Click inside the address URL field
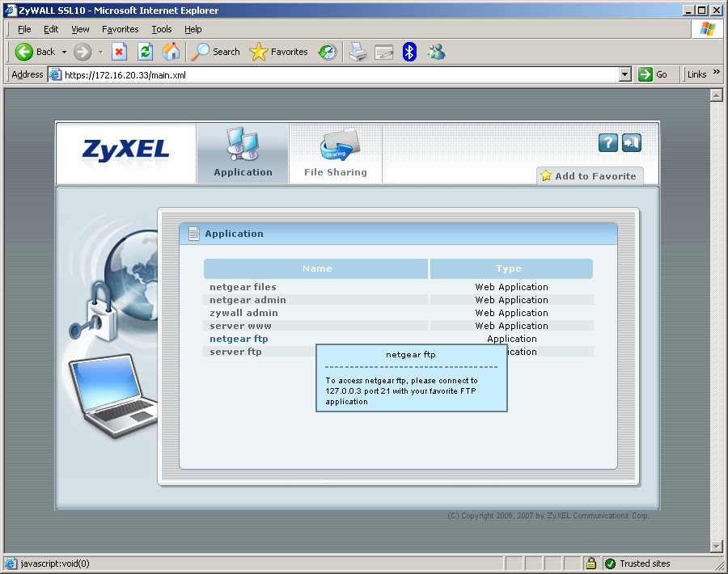728x574 pixels. click(x=339, y=74)
